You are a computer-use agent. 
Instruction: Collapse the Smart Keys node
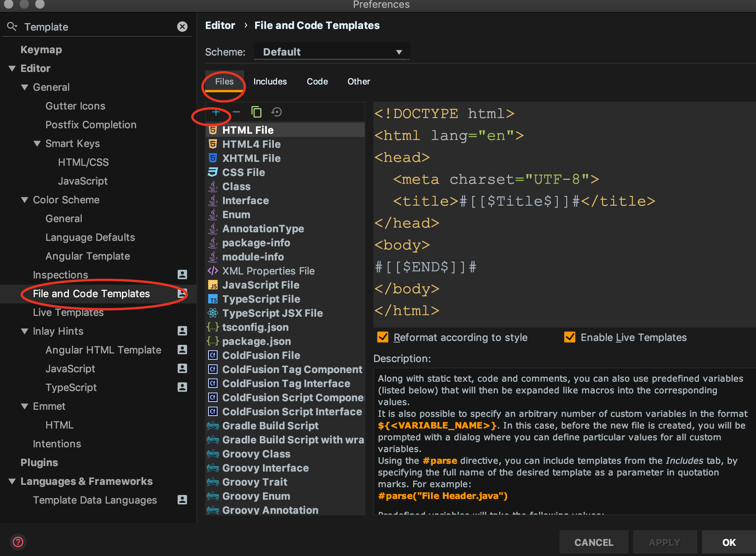[37, 143]
